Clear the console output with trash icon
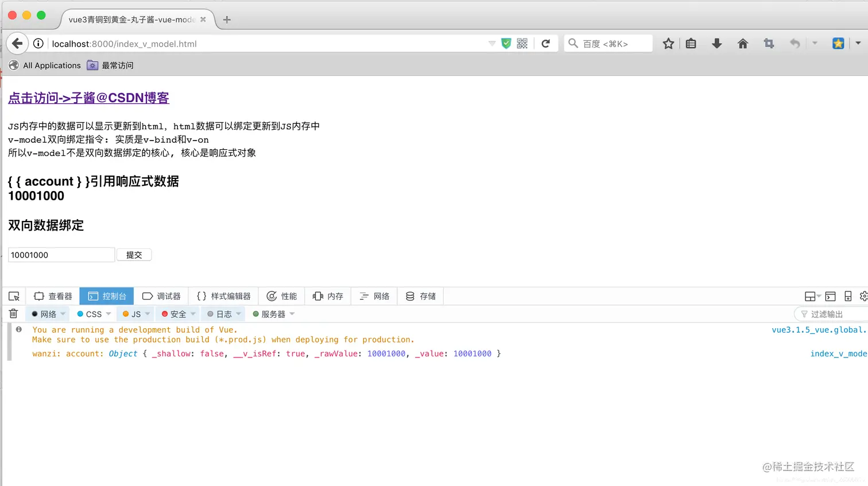This screenshot has height=486, width=868. (x=14, y=313)
